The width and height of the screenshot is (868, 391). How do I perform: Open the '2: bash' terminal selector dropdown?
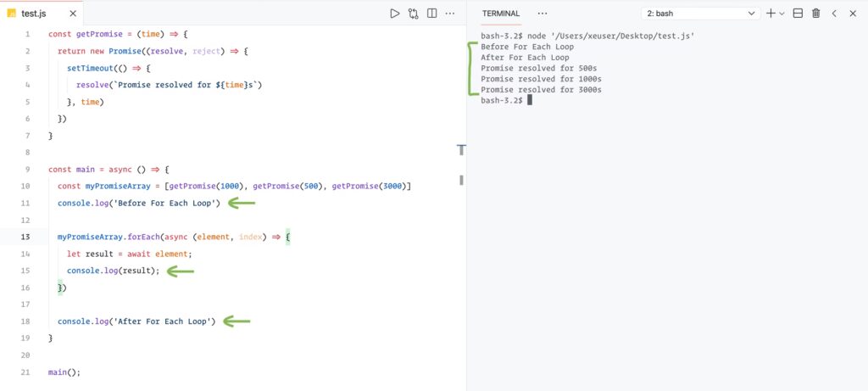pyautogui.click(x=703, y=14)
